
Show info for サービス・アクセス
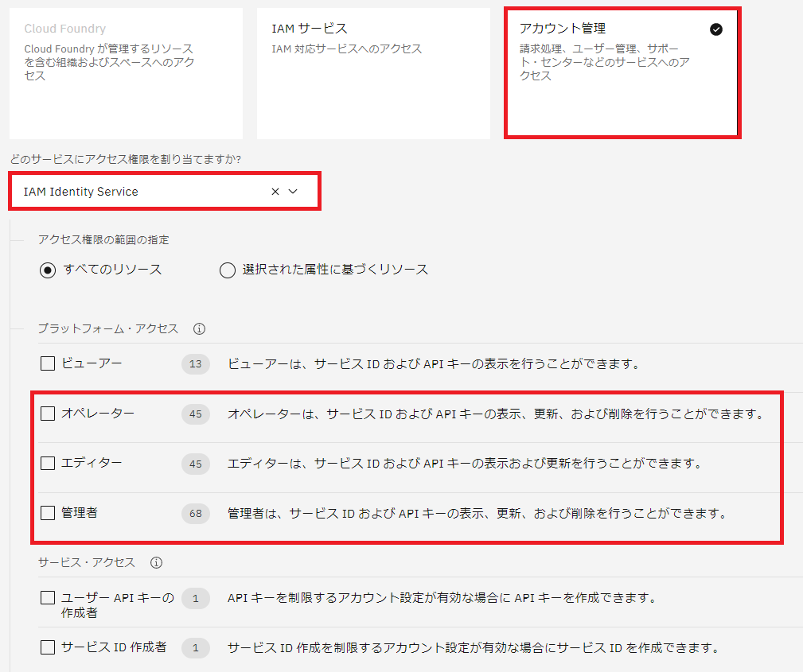[x=156, y=562]
